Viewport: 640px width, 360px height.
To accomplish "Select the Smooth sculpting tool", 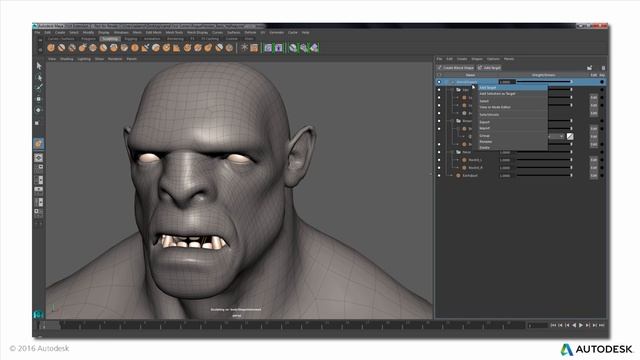I will coord(62,48).
